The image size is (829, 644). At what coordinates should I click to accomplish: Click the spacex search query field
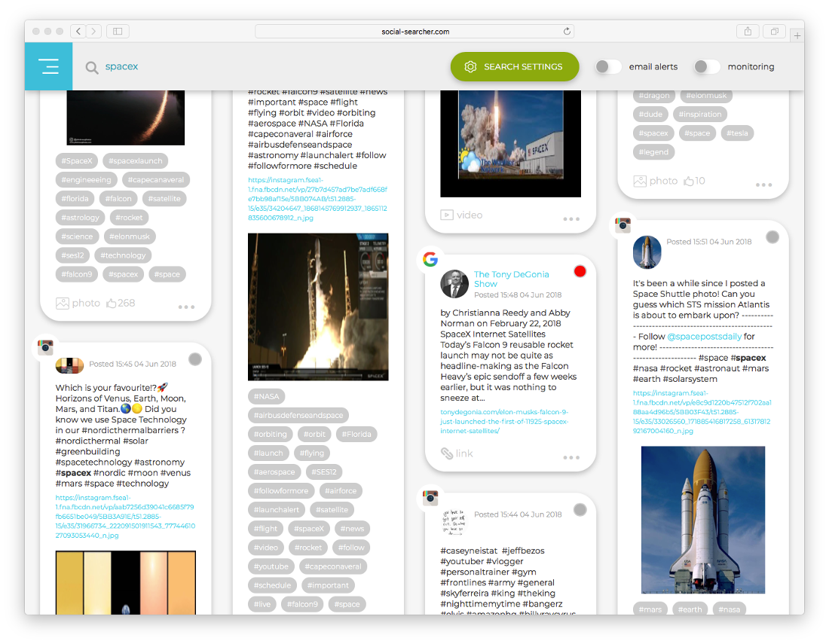tap(121, 66)
